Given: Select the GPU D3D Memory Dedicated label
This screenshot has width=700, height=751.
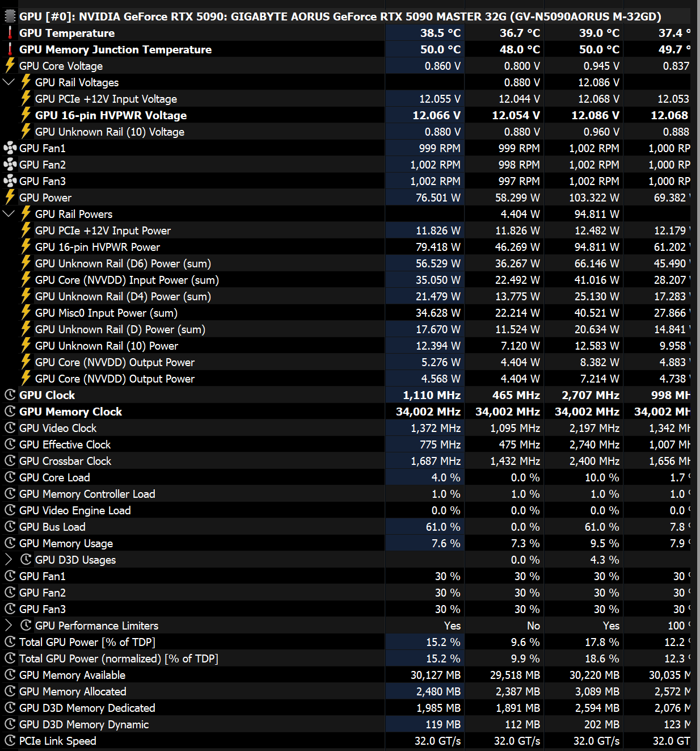Looking at the screenshot, I should tap(87, 708).
